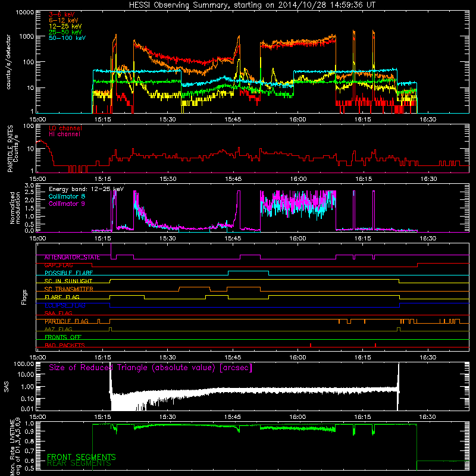Click the ECLIPSE_FLAG label
The width and height of the screenshot is (476, 476).
pyautogui.click(x=65, y=305)
